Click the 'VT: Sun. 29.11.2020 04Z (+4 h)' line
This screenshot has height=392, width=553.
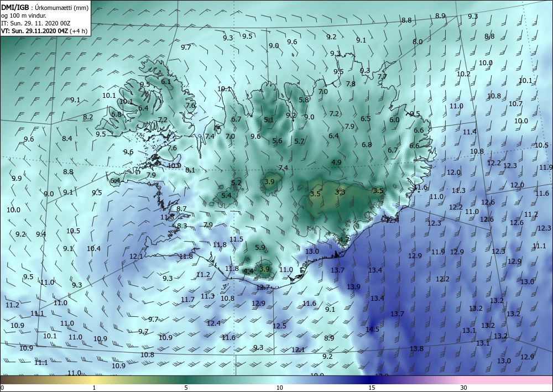coord(44,30)
